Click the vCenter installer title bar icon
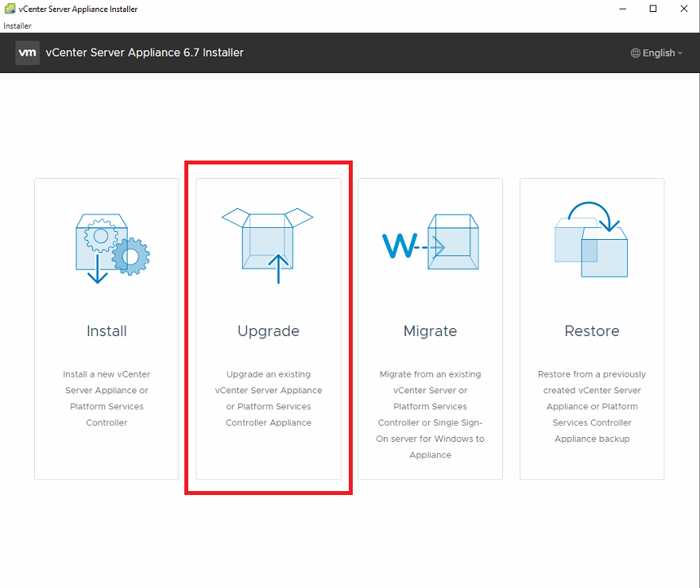The width and height of the screenshot is (700, 588). pyautogui.click(x=10, y=9)
